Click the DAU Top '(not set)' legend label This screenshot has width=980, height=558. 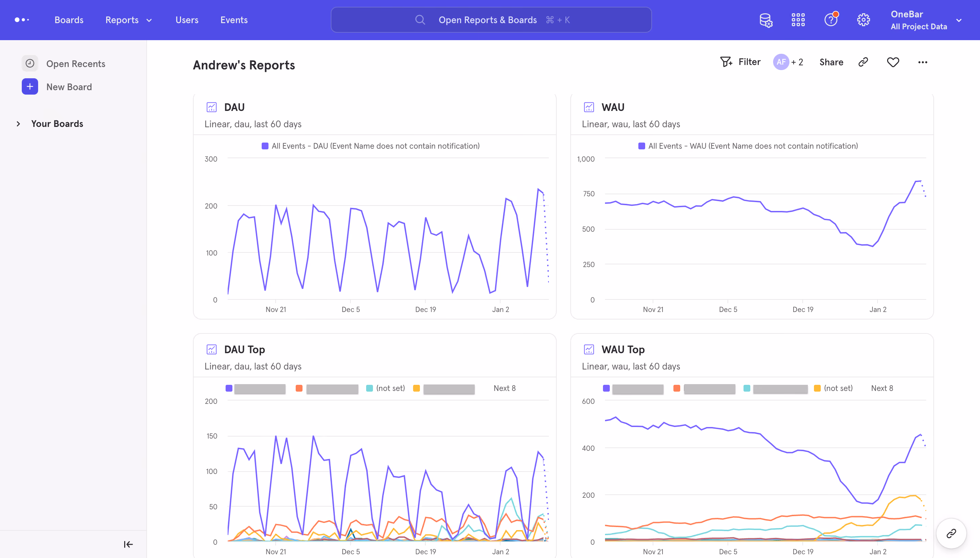(391, 388)
